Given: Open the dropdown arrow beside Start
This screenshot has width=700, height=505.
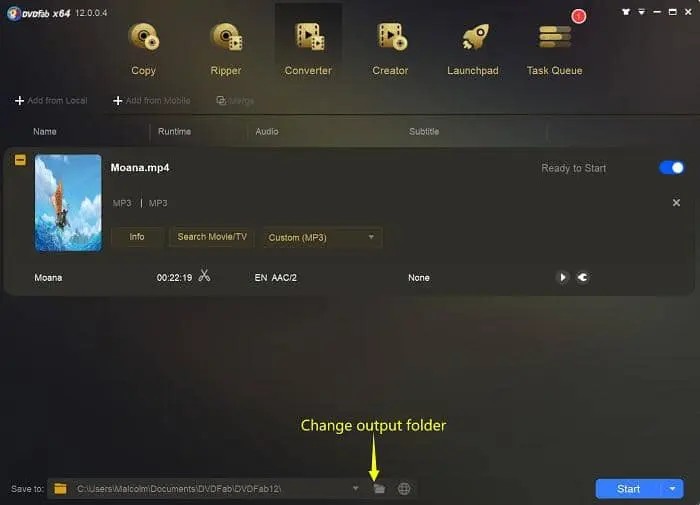Looking at the screenshot, I should point(672,489).
